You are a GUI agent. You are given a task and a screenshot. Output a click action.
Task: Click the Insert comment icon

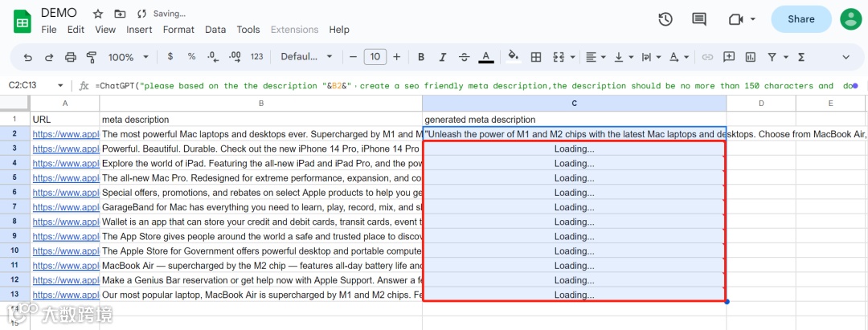click(729, 56)
